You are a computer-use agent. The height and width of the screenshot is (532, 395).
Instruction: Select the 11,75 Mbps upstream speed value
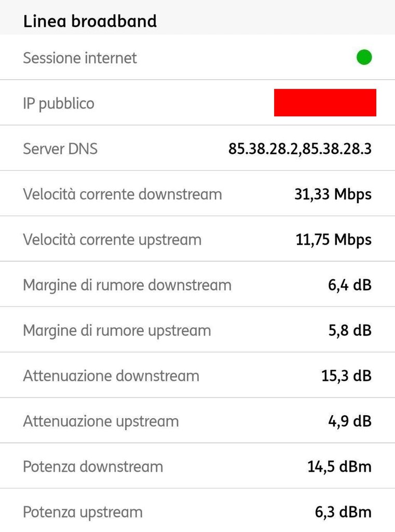point(333,240)
